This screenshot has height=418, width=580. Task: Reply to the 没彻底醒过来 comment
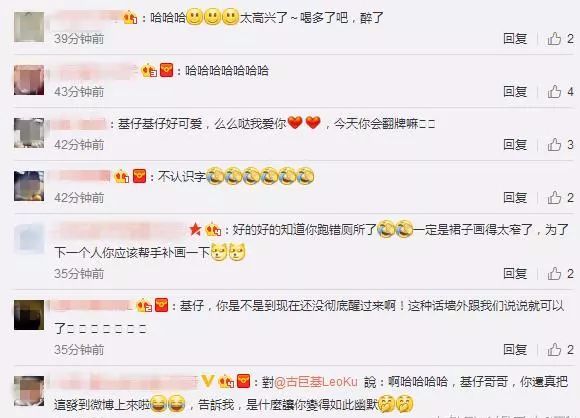click(x=515, y=350)
